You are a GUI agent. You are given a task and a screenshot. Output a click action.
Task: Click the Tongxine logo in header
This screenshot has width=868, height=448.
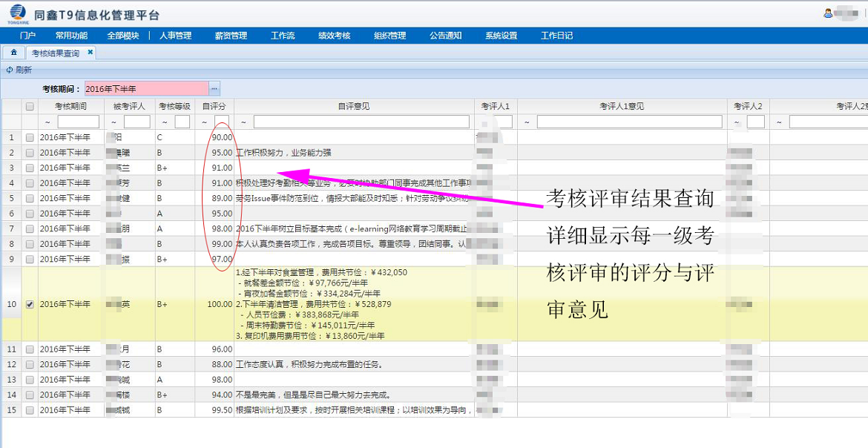16,14
